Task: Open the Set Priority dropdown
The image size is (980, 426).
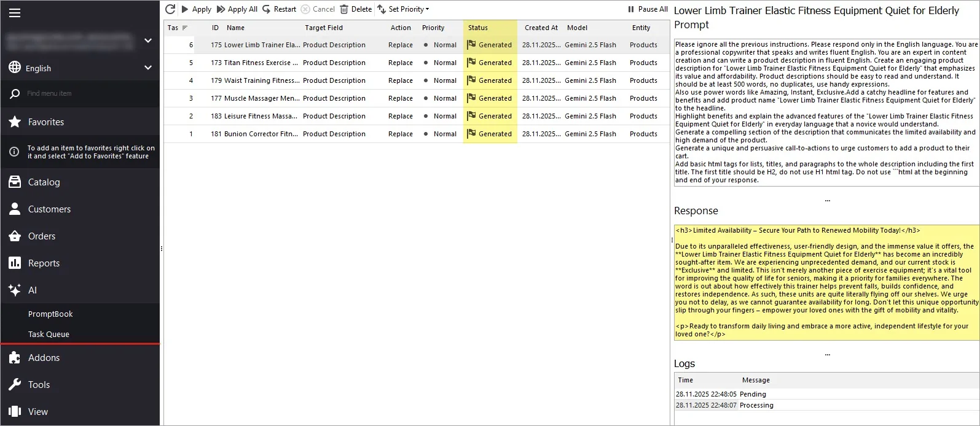Action: click(403, 9)
